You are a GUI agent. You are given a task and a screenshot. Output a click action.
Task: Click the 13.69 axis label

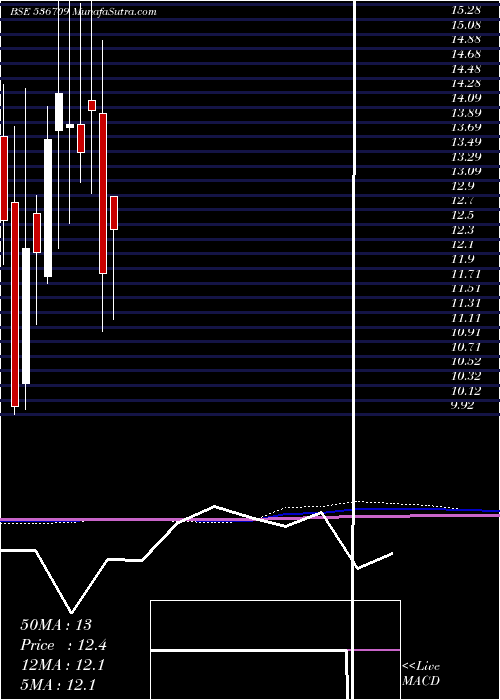(466, 127)
